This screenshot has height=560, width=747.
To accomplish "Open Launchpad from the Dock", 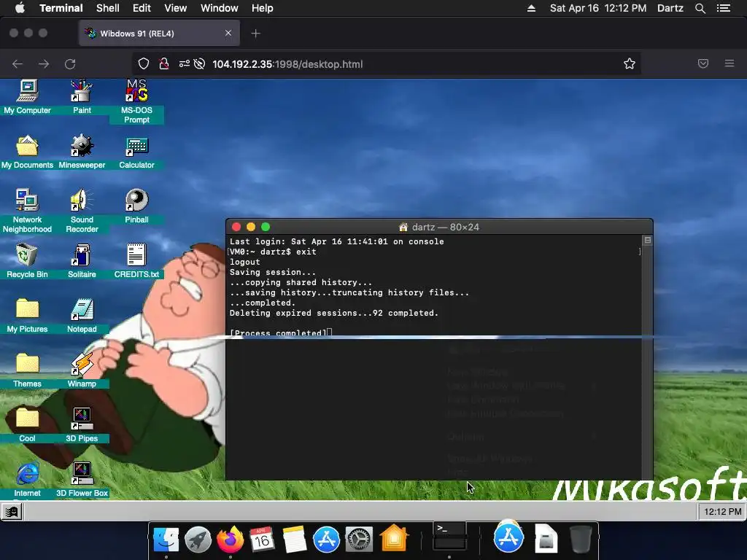I will 198,540.
